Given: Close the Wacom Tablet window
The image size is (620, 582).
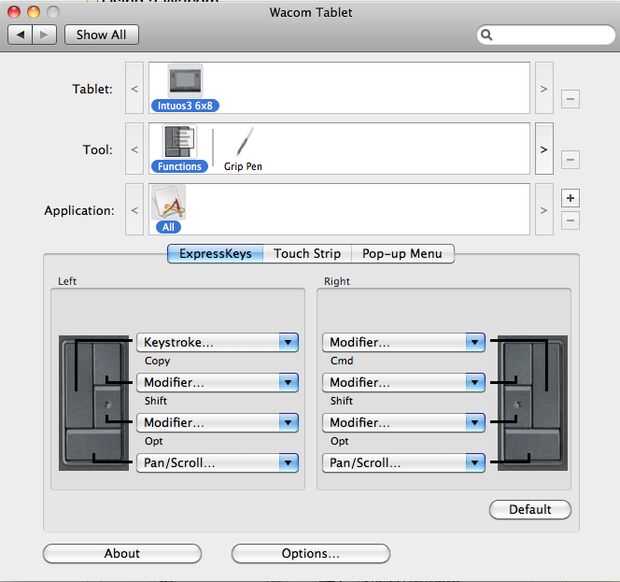Looking at the screenshot, I should pyautogui.click(x=14, y=12).
